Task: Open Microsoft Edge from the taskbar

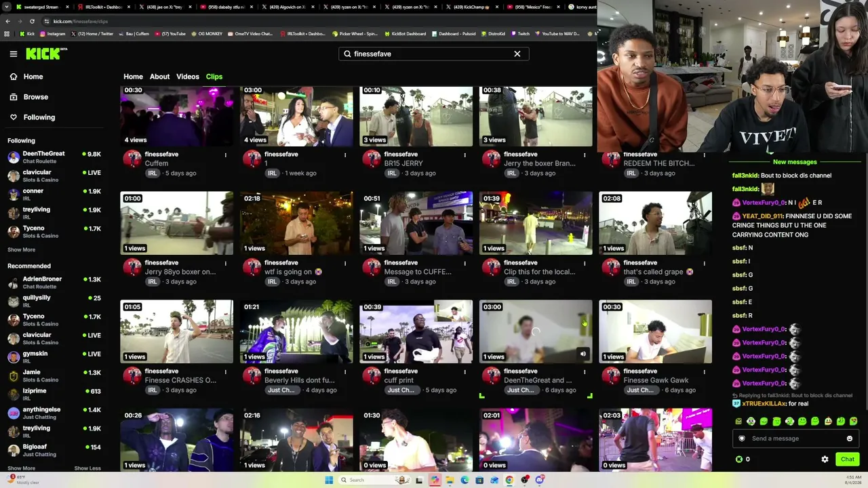Action: (464, 480)
